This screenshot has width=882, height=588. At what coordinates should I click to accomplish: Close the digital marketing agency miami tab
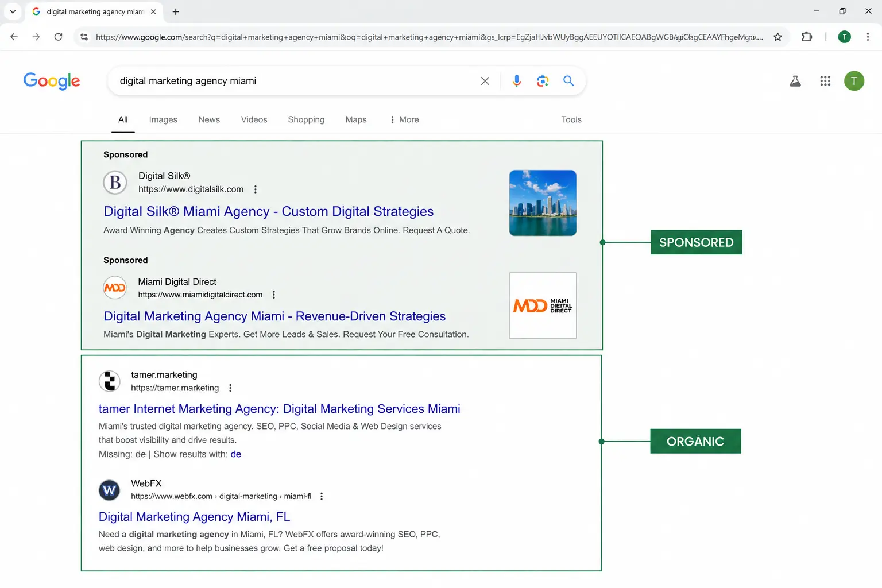(x=153, y=11)
